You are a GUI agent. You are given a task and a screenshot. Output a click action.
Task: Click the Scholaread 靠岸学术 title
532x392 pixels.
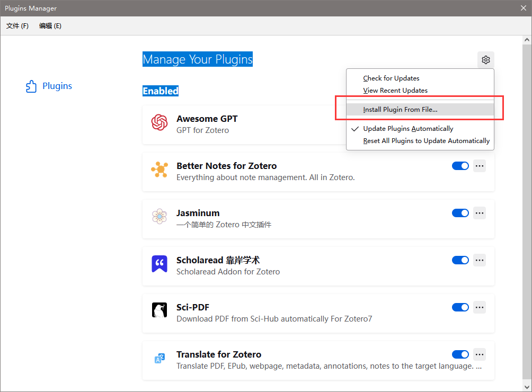coord(218,260)
